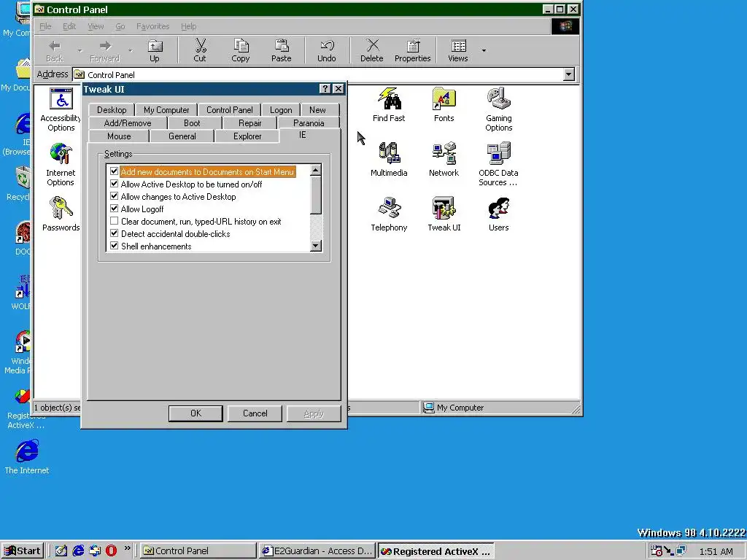Open Internet Options in Control Panel
The height and width of the screenshot is (560, 747).
pyautogui.click(x=61, y=164)
